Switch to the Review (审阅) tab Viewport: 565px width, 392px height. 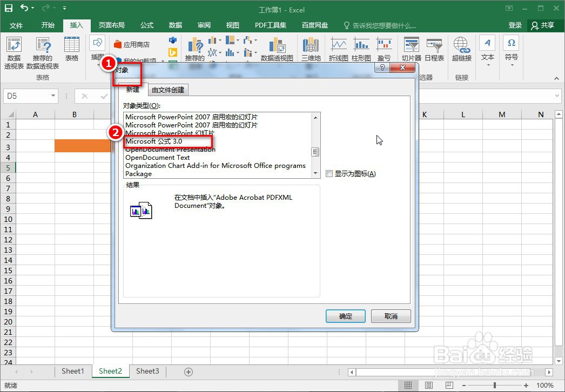click(x=204, y=25)
